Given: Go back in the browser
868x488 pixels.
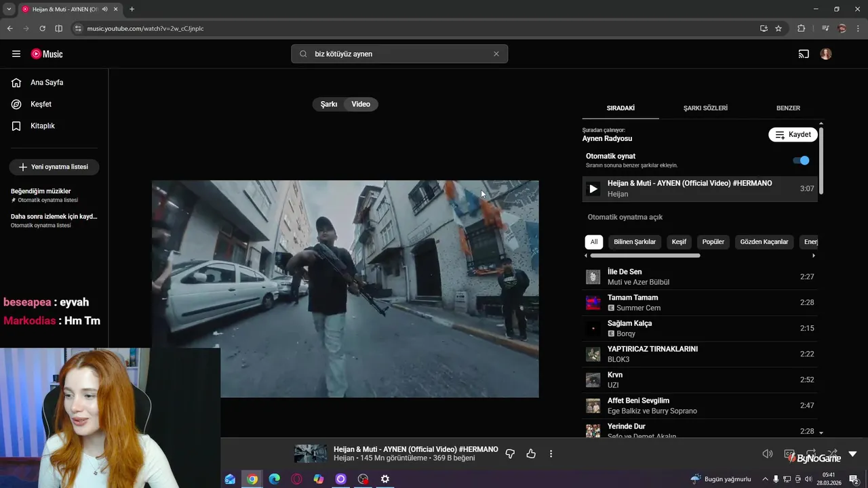Looking at the screenshot, I should click(x=9, y=28).
